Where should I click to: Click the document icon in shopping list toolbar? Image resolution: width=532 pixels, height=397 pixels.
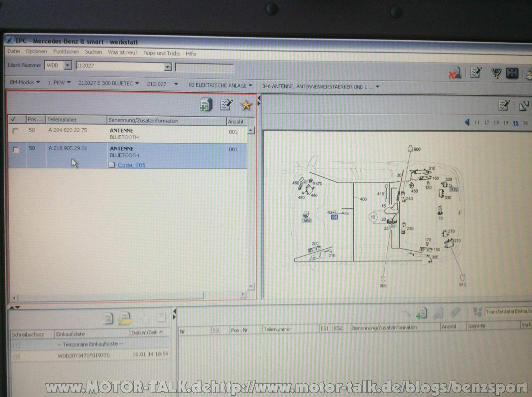(x=108, y=318)
